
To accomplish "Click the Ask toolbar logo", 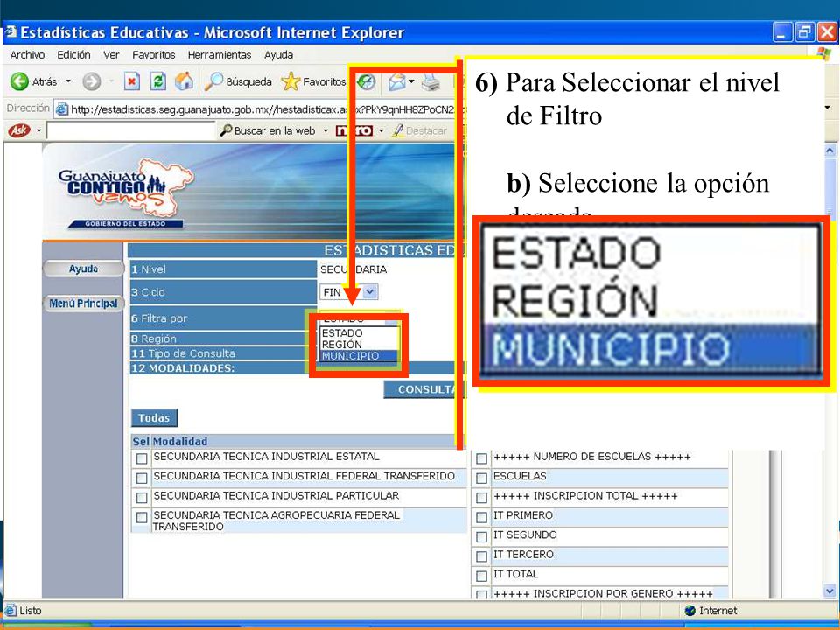I will click(x=19, y=130).
